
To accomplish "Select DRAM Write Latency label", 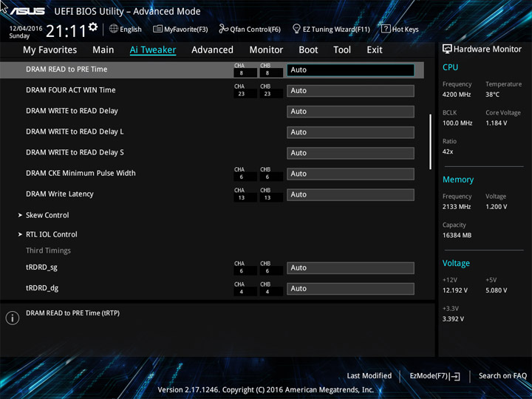I will 60,194.
